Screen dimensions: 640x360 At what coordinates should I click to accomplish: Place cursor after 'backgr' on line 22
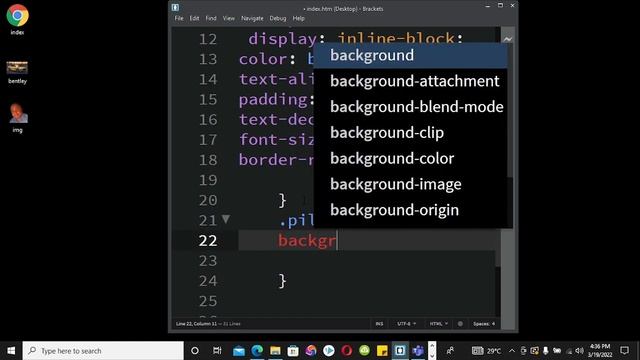click(337, 241)
